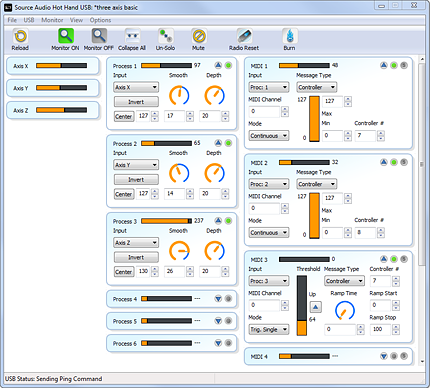Solo MIDI 2 with the S icon
430x388 pixels.
click(x=404, y=162)
